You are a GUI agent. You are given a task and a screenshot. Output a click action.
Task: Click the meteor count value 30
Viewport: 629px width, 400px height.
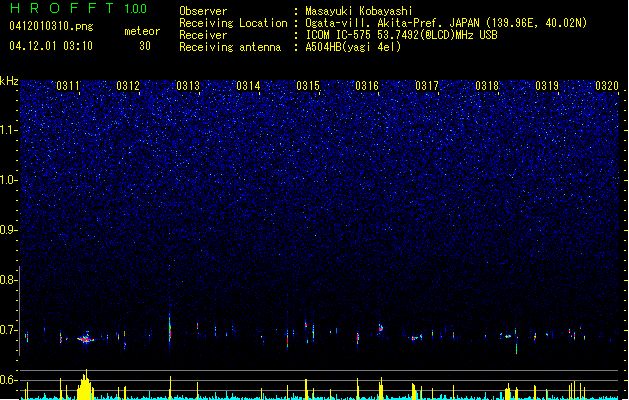[145, 46]
